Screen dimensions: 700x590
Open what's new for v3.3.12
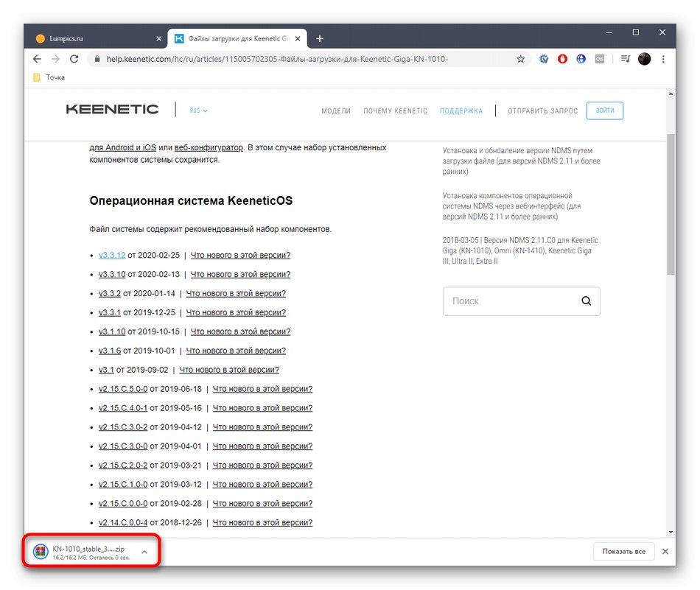coord(241,256)
